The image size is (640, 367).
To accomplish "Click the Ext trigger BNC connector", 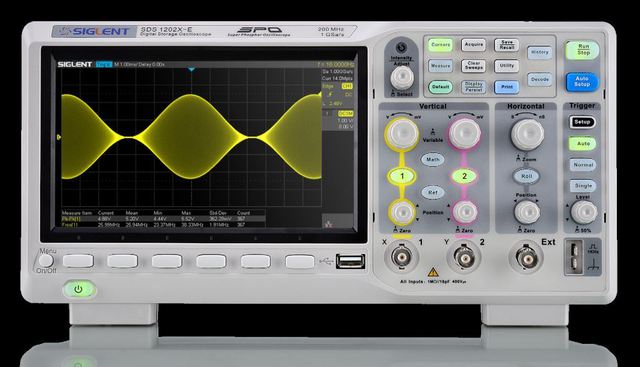I will click(x=527, y=257).
